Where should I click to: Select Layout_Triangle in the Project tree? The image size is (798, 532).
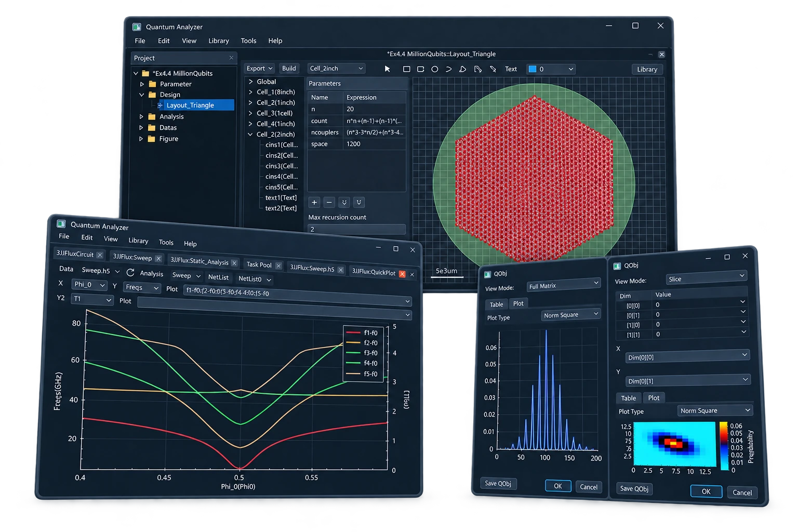(190, 105)
